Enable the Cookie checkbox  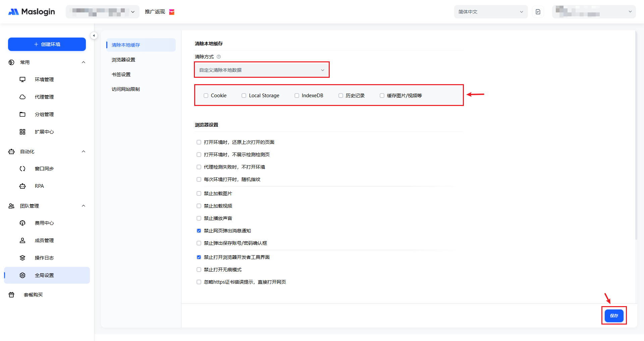206,96
